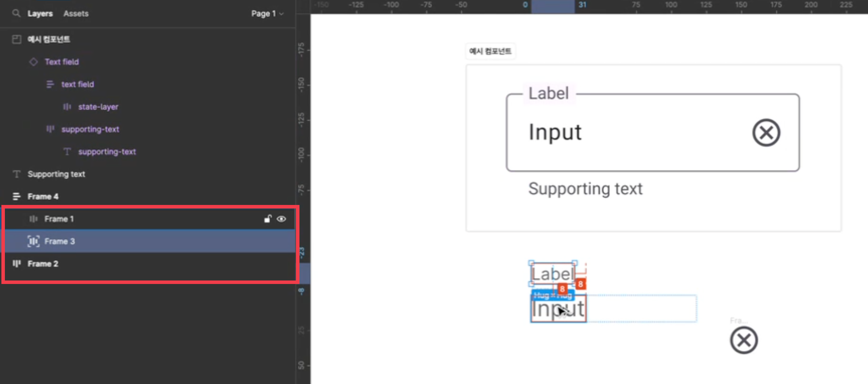The height and width of the screenshot is (384, 868).
Task: Click the text T icon for Supporting text layer
Action: coord(16,174)
